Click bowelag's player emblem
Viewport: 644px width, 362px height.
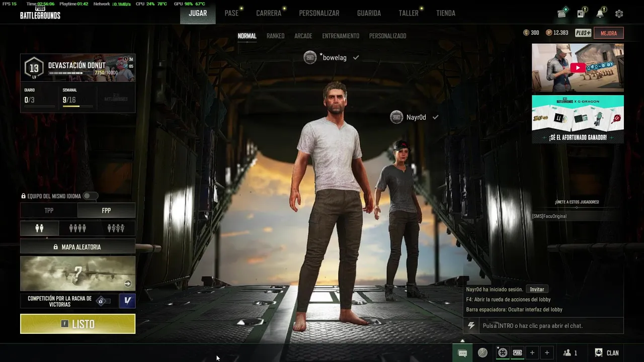(x=310, y=57)
